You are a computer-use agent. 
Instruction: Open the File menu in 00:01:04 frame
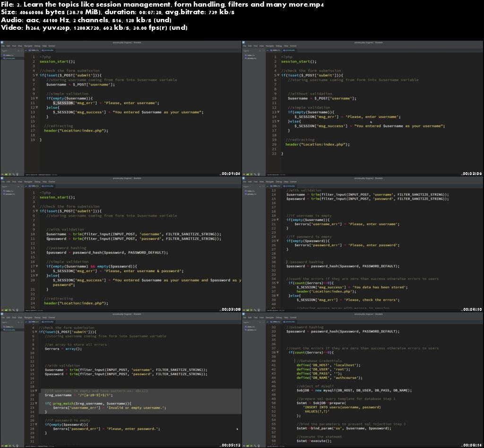2,46
